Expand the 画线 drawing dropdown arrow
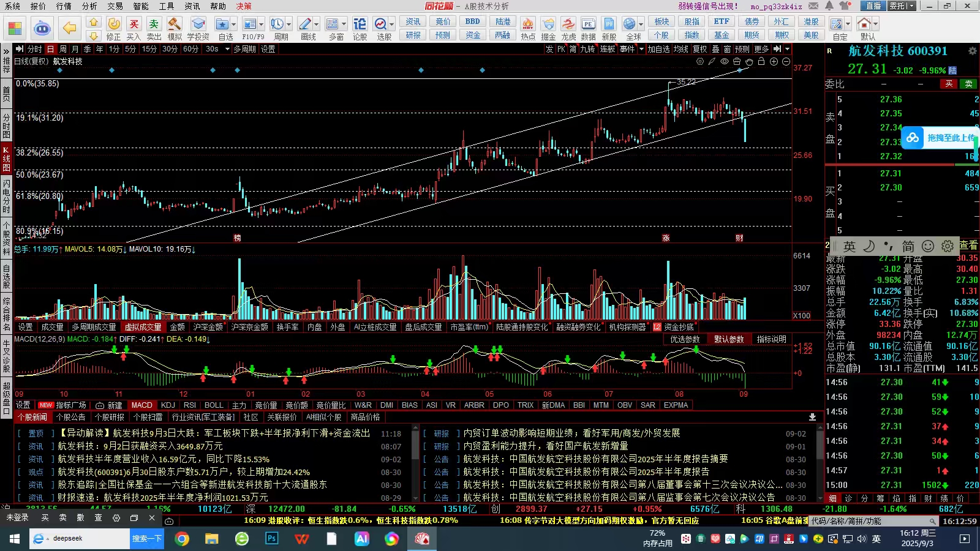 pos(316,24)
